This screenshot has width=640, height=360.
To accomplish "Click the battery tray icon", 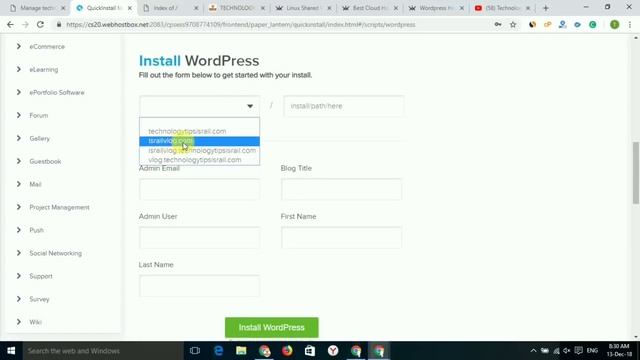I will (545, 351).
